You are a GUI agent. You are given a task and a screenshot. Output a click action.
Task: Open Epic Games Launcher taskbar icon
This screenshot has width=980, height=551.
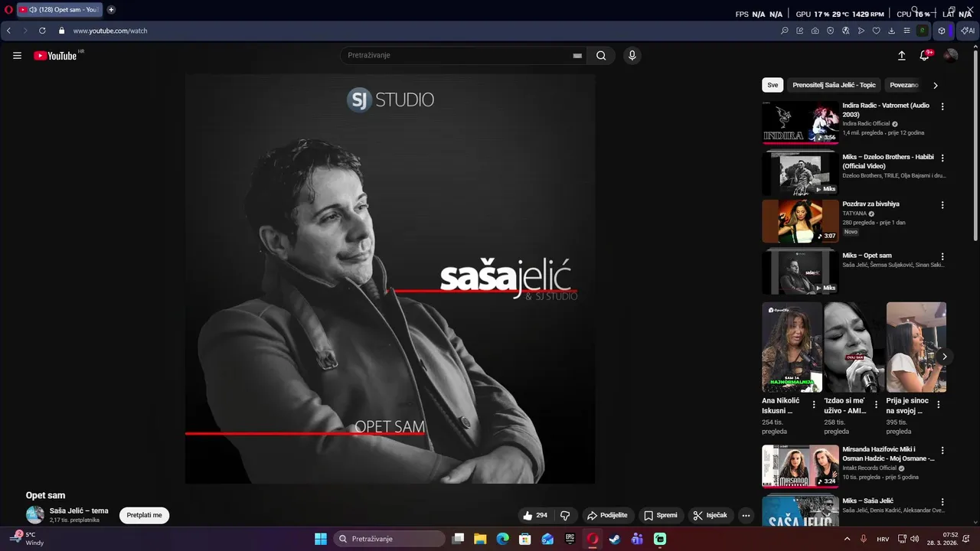570,539
